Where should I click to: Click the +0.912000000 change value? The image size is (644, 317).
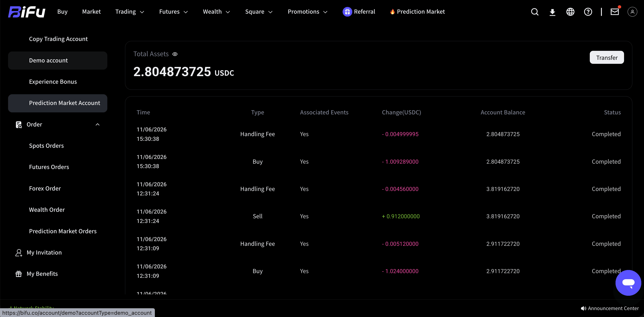(x=400, y=216)
